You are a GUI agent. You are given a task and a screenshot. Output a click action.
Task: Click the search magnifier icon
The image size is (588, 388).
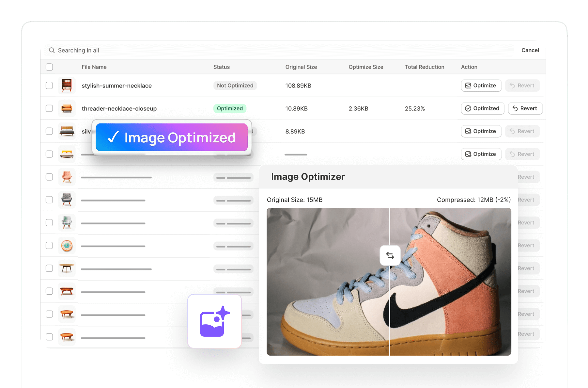52,50
